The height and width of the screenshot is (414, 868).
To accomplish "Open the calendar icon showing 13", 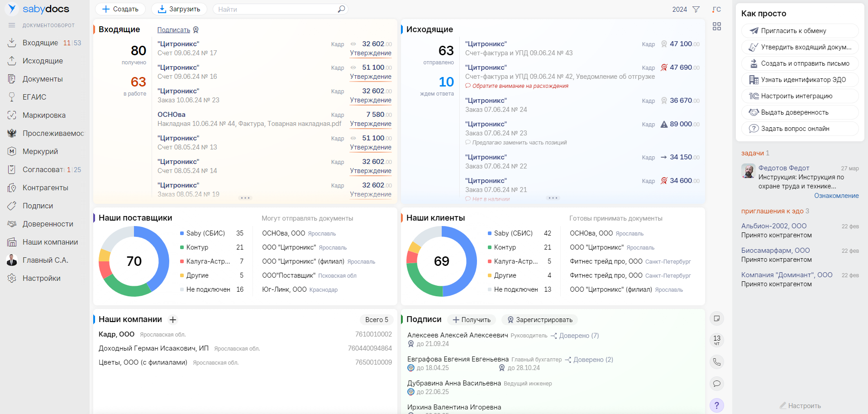I will point(717,340).
